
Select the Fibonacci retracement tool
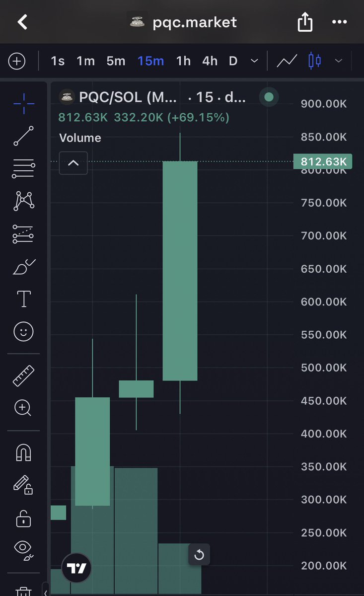24,169
